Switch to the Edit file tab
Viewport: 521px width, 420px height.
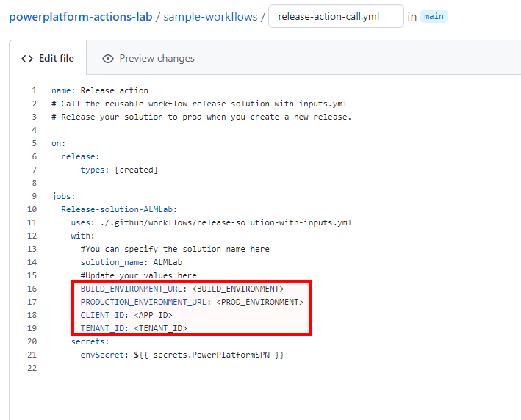click(48, 59)
